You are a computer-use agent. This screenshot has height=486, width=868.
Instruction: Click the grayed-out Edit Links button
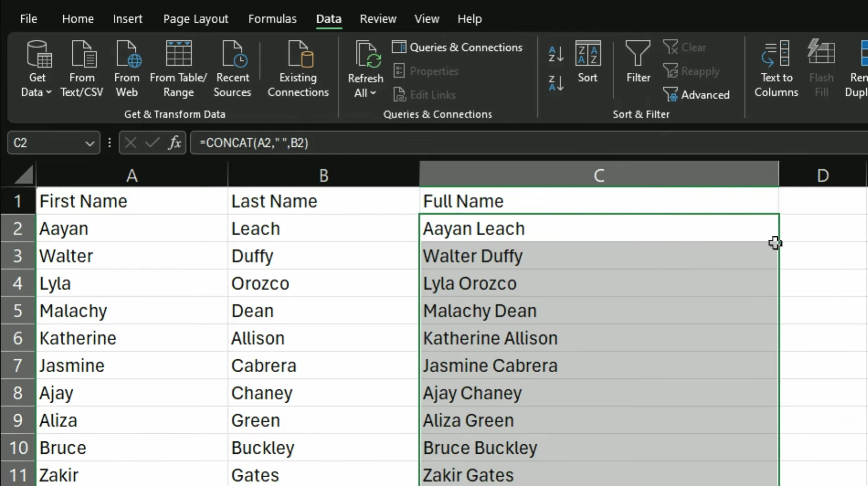[x=425, y=95]
